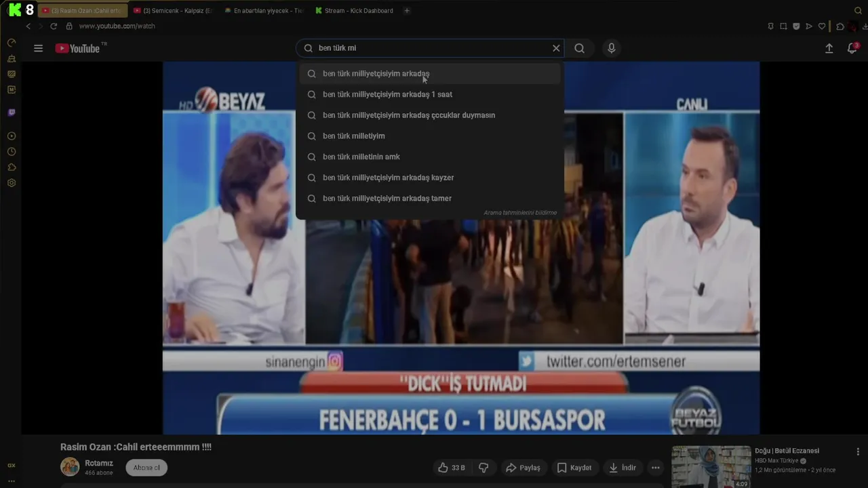Open the send/flow arrow icon in address bar

809,26
